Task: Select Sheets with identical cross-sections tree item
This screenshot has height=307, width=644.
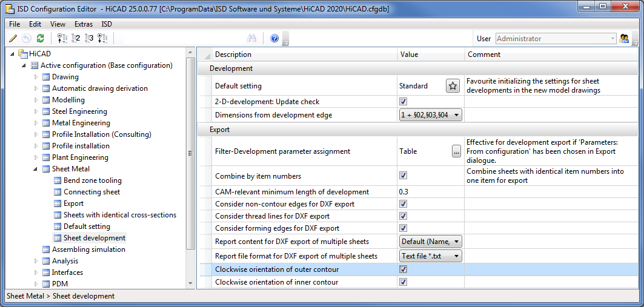Action: [120, 214]
